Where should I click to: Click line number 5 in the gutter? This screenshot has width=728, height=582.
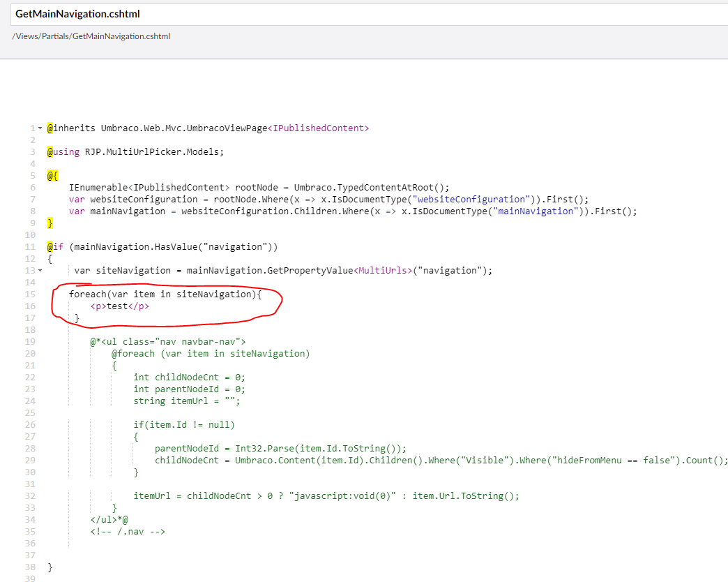[33, 176]
